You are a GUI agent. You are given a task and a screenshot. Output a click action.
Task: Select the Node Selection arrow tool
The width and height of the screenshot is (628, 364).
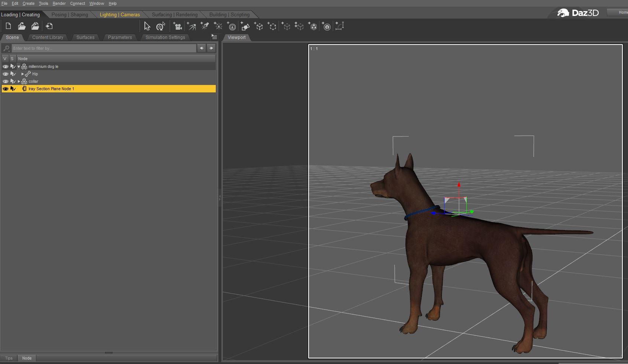point(147,26)
